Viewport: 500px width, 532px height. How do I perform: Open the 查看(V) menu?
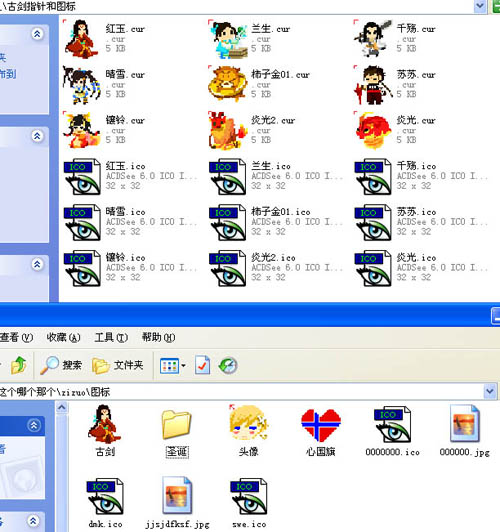[16, 337]
